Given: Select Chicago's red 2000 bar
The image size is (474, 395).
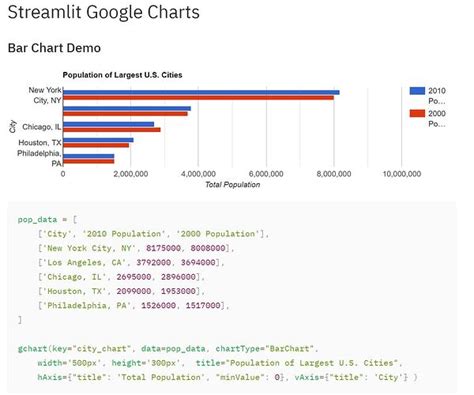Looking at the screenshot, I should click(112, 130).
